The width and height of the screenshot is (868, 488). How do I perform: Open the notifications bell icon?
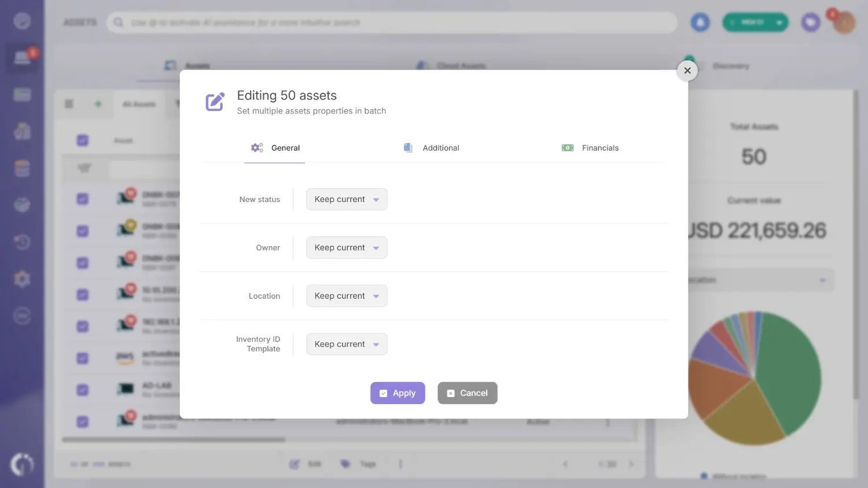(700, 21)
